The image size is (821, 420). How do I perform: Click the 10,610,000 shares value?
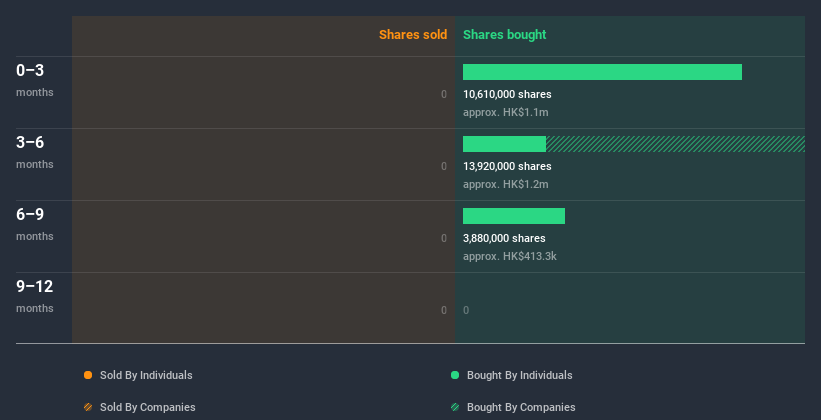507,94
